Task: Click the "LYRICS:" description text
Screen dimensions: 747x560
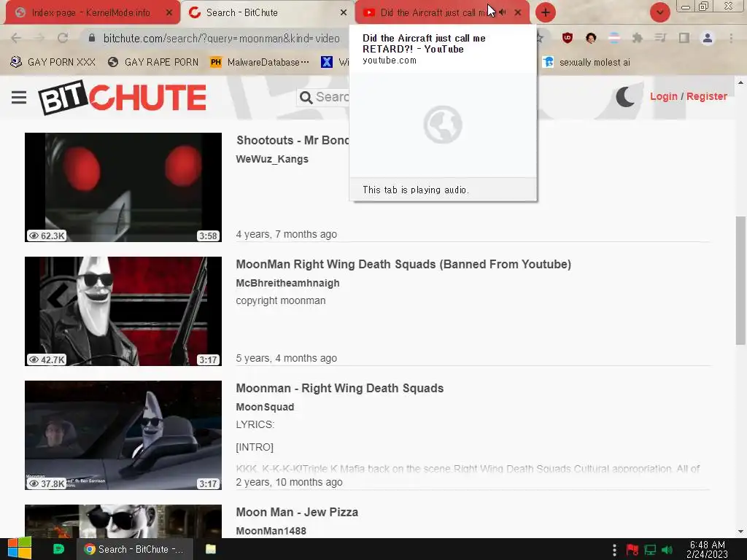Action: [255, 424]
